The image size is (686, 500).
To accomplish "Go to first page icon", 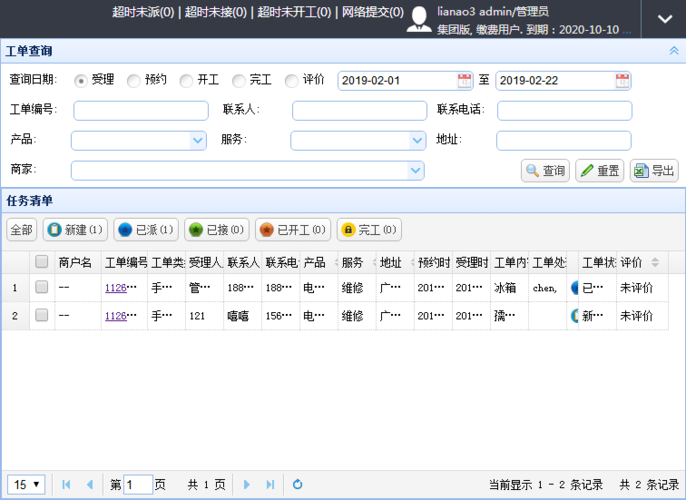I will [x=66, y=485].
